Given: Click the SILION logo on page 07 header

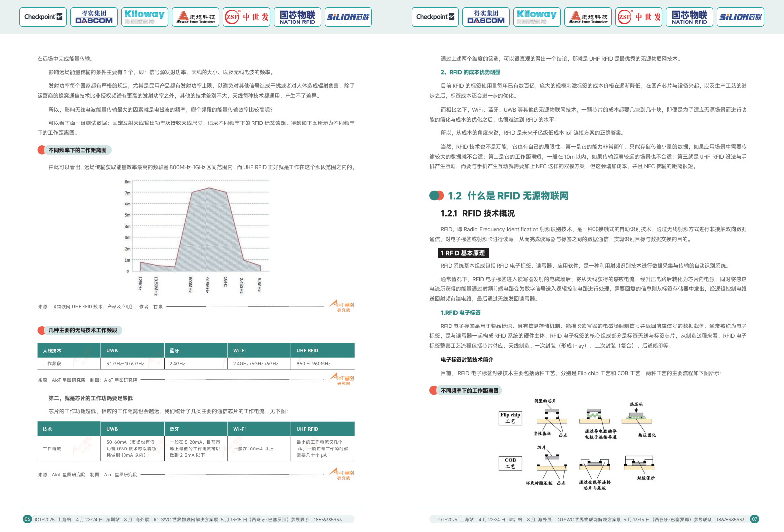Looking at the screenshot, I should [741, 17].
